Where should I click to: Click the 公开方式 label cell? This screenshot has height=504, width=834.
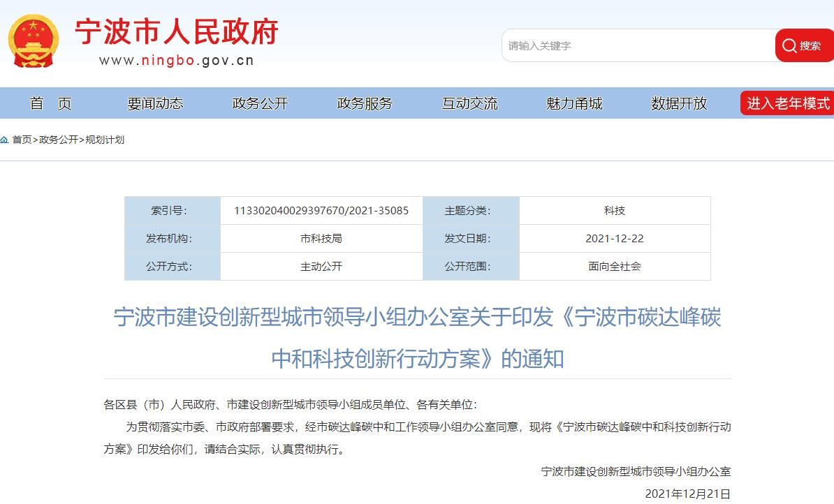pos(173,267)
